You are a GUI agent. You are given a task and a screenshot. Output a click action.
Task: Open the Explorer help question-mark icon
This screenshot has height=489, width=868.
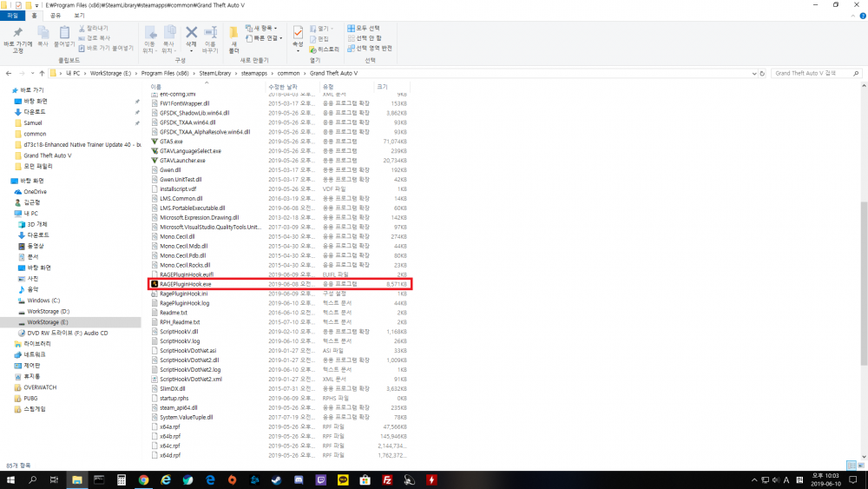tap(863, 16)
